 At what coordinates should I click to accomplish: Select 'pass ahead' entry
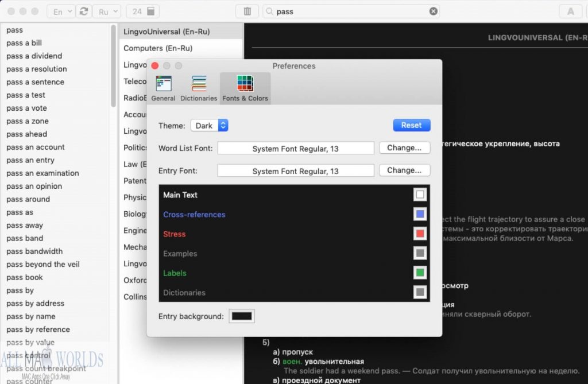26,134
